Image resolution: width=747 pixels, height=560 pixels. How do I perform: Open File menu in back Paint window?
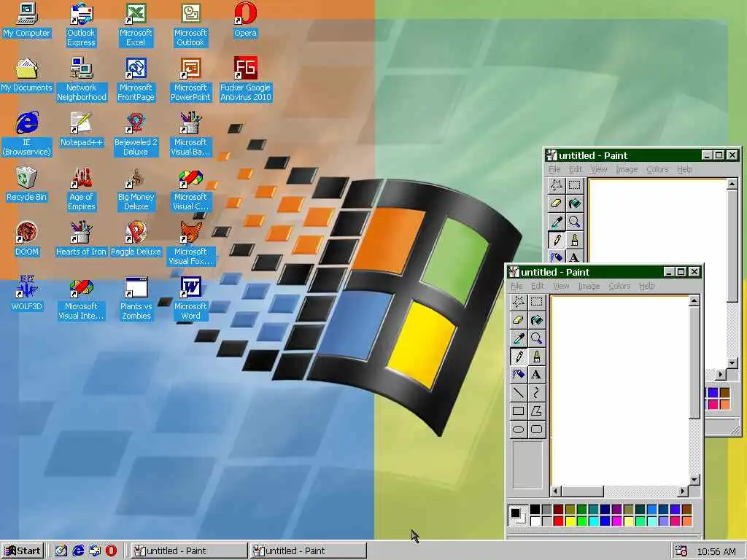coord(554,169)
